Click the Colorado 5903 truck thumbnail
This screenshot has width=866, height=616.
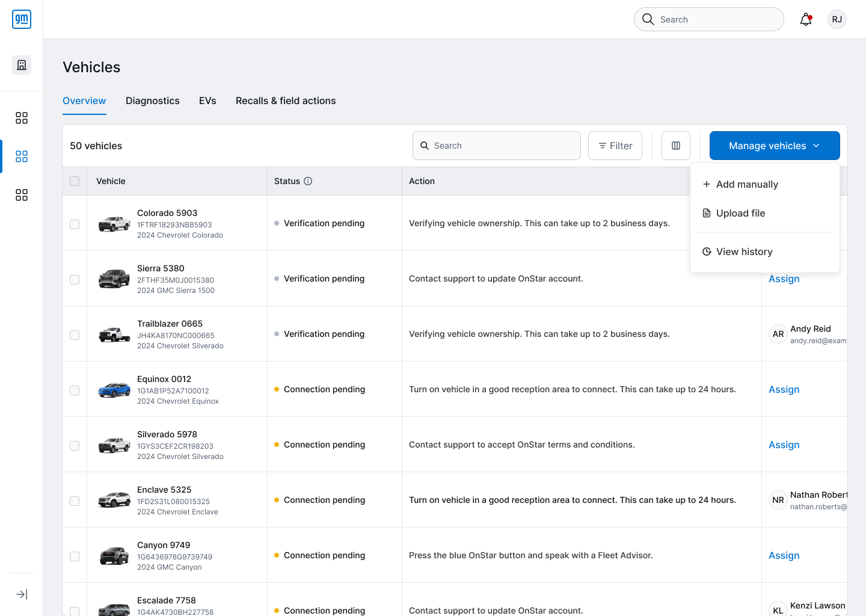coord(114,224)
